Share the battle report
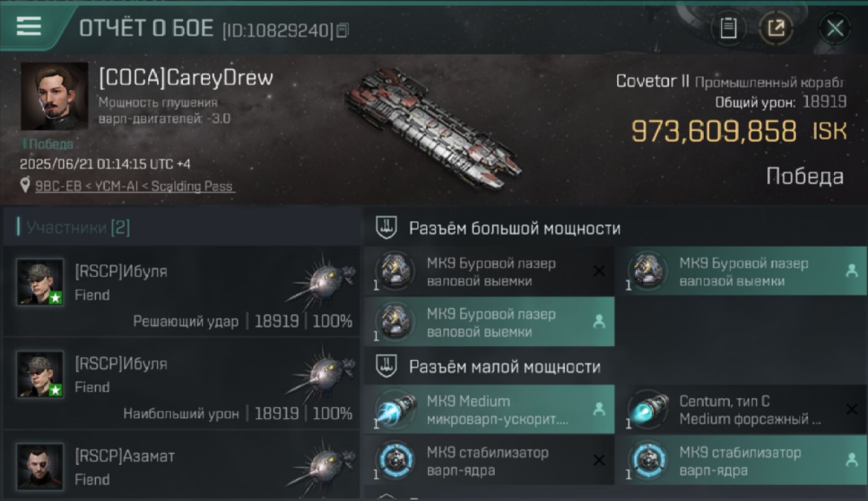868x501 pixels. click(775, 28)
